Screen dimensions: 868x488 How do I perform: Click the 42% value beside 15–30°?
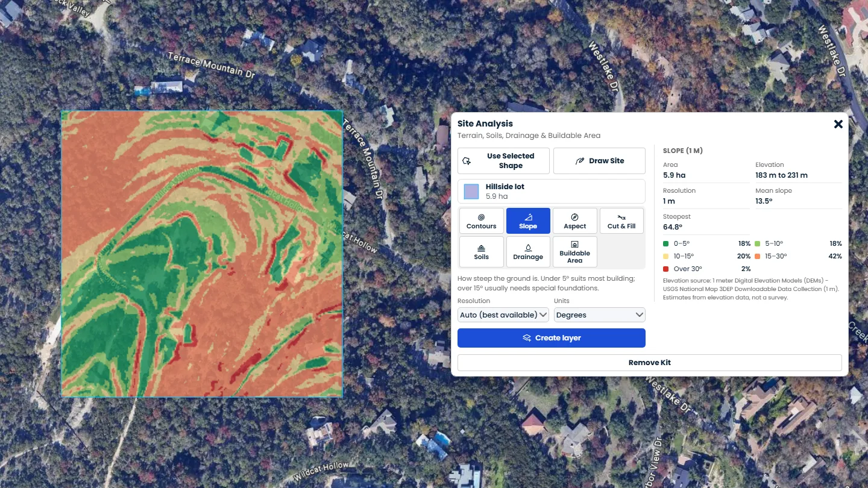(835, 256)
